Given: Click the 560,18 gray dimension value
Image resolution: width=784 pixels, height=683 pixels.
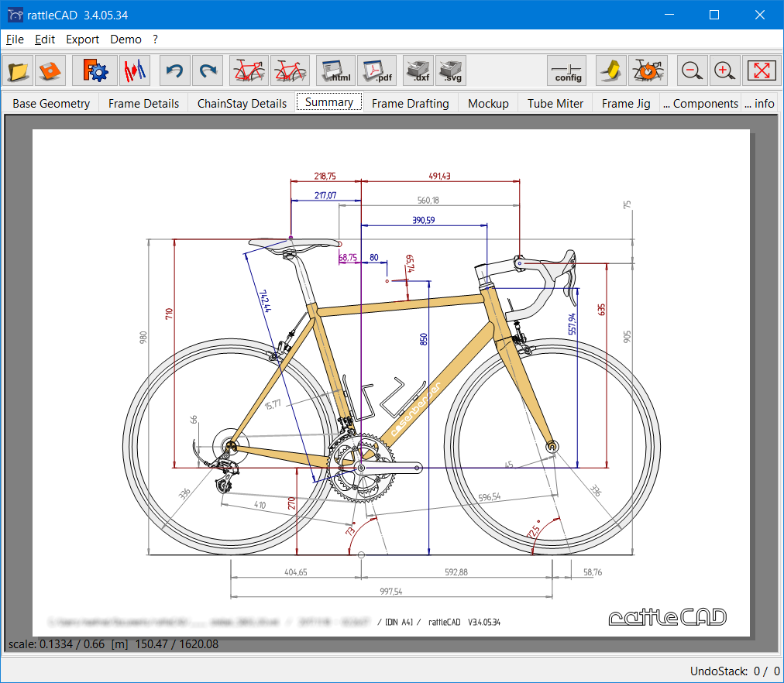Looking at the screenshot, I should click(428, 201).
